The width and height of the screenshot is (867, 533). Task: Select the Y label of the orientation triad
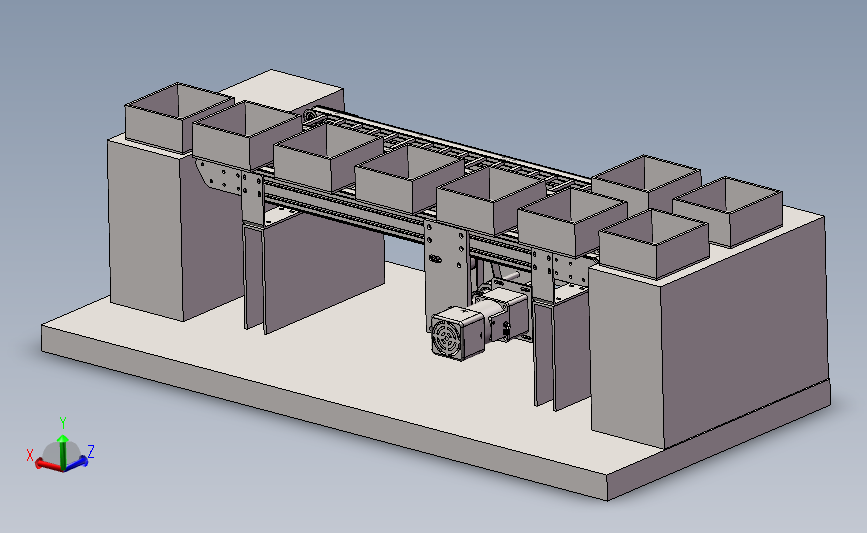tap(63, 423)
